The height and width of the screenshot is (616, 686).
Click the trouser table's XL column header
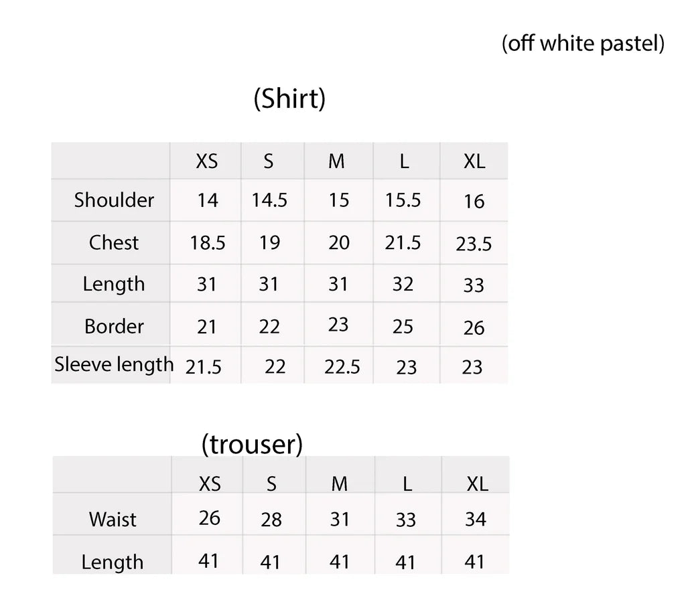[x=477, y=484]
